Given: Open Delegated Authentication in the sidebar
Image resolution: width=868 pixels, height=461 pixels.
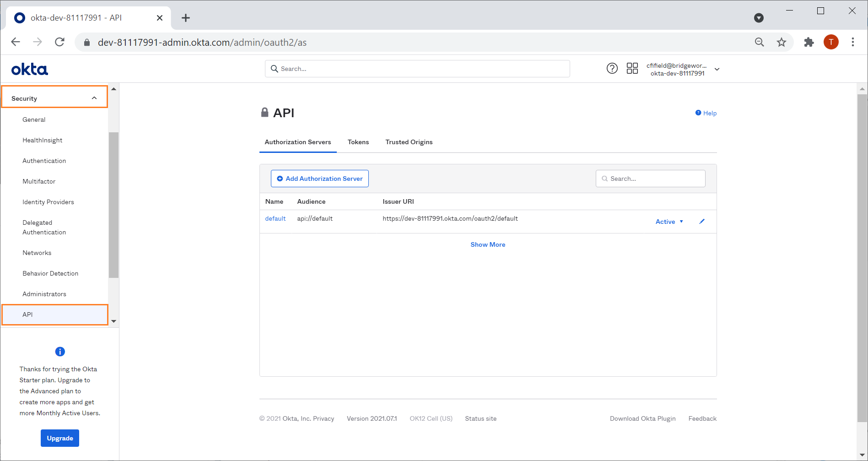Looking at the screenshot, I should click(44, 228).
